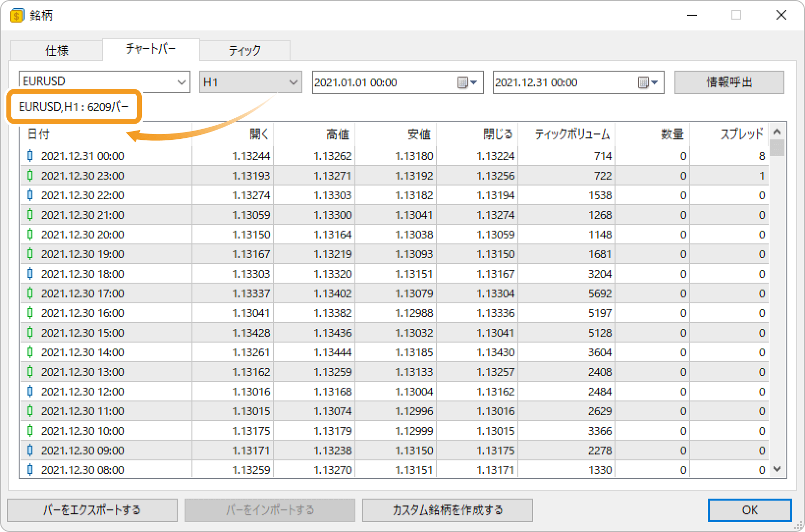
Task: Click candle icon of 2021.12.30 11:00 row
Action: (30, 411)
